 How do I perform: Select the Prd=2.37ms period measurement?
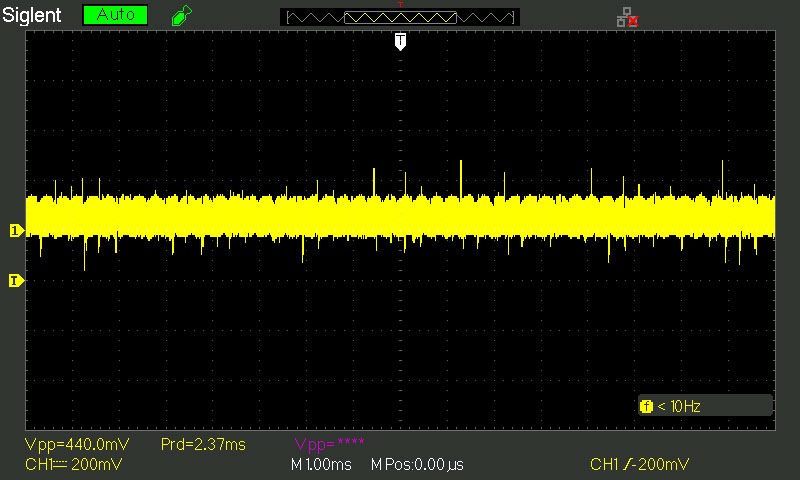203,444
